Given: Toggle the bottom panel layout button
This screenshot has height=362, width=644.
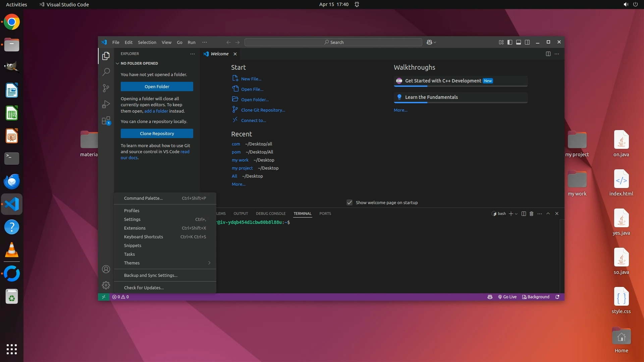Looking at the screenshot, I should (518, 42).
